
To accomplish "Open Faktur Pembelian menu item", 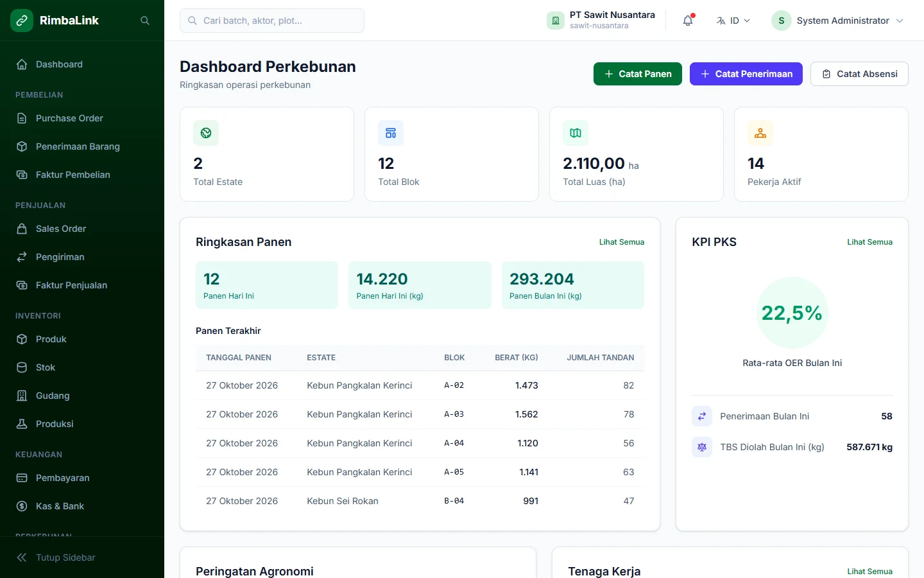I will 82,175.
